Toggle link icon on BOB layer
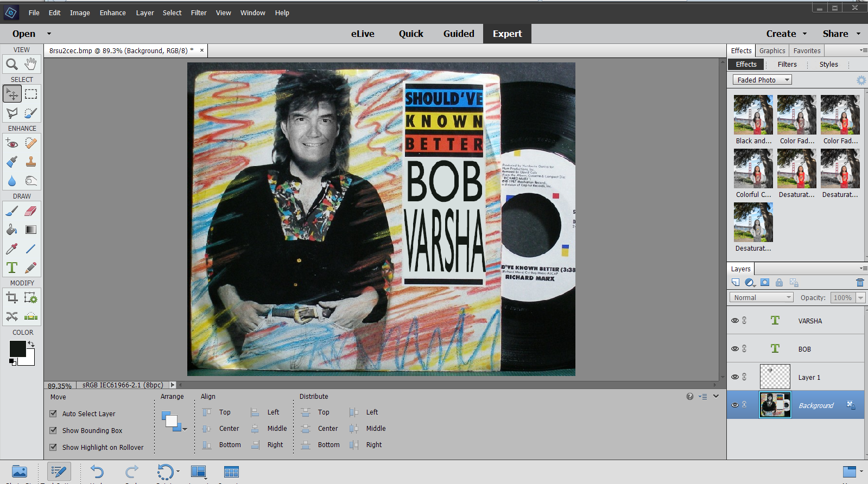The width and height of the screenshot is (868, 484). (744, 349)
